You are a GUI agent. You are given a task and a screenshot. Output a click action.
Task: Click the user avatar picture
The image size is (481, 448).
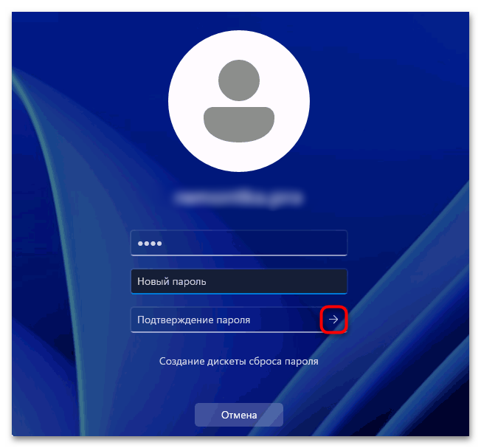point(239,101)
